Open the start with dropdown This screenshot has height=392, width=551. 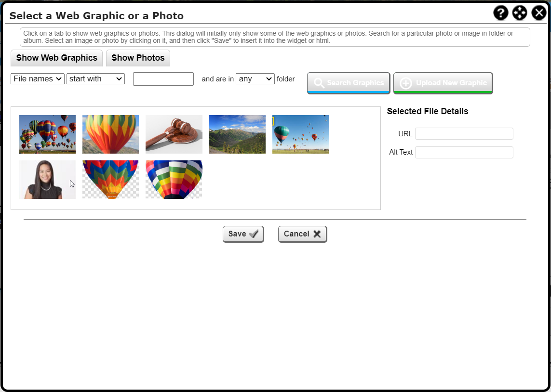(x=95, y=78)
